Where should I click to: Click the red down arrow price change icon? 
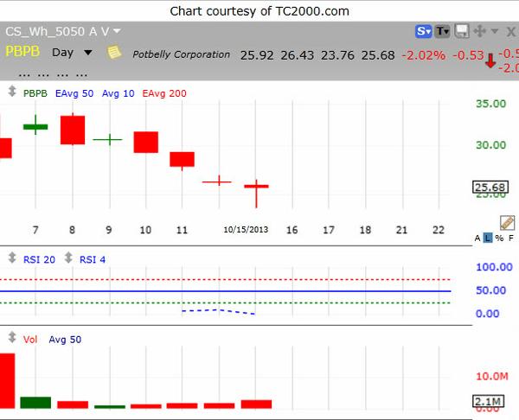490,60
